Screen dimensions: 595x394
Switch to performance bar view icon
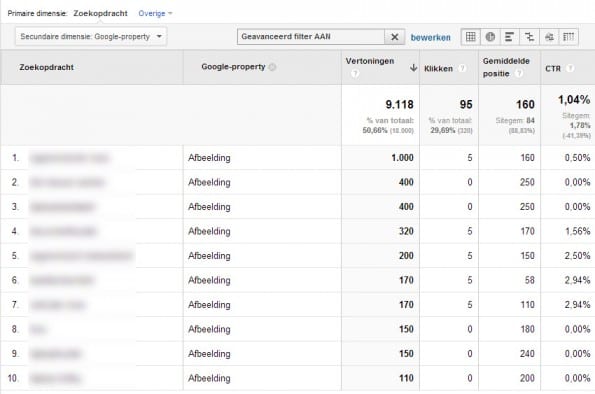click(x=510, y=37)
